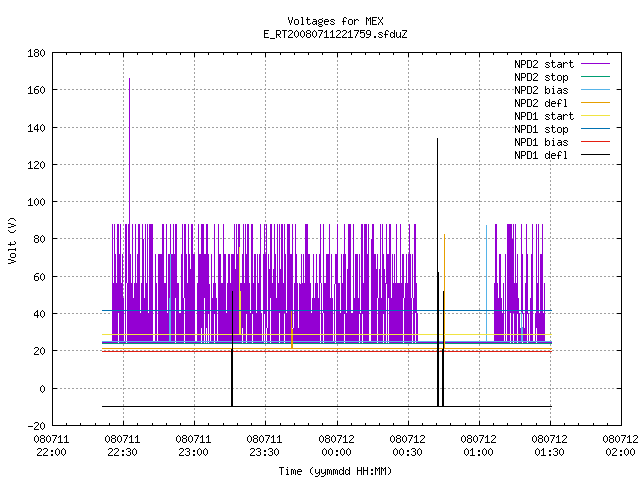The image size is (640, 480).
Task: Click the orange NPD2 defl legend line
Action: (x=595, y=103)
